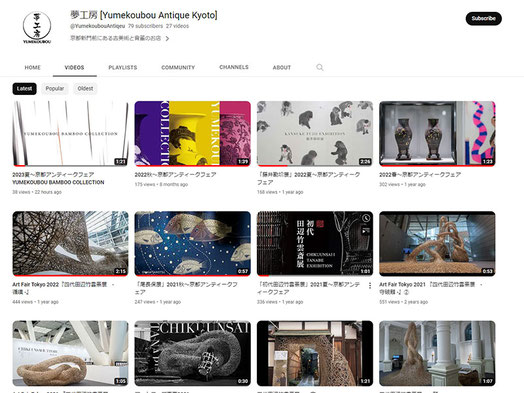
Task: Go to the Community tab
Action: tap(178, 67)
